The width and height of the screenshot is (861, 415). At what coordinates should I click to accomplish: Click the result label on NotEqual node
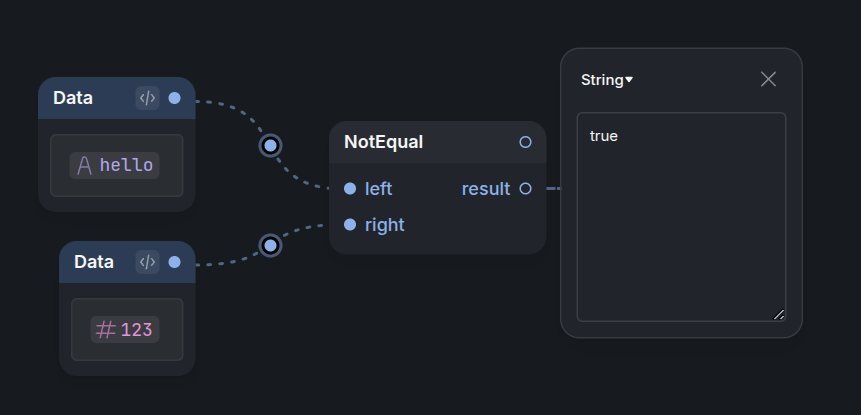coord(486,189)
